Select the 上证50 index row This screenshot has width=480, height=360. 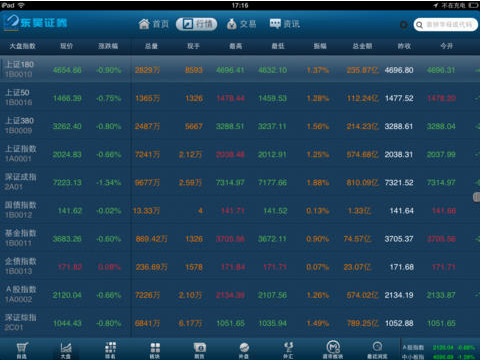(x=240, y=97)
